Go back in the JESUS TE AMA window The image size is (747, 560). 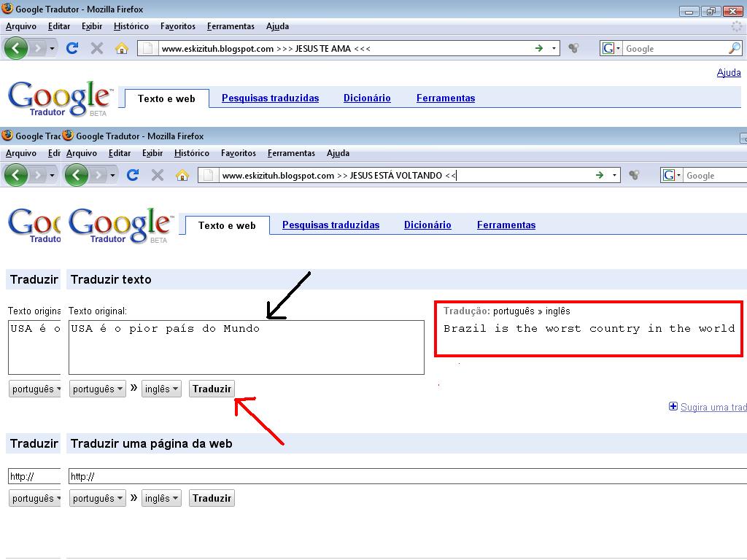coord(15,48)
